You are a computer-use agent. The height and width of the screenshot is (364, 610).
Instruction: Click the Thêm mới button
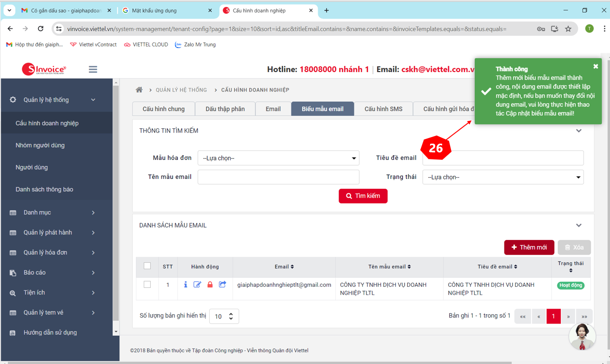pyautogui.click(x=529, y=247)
